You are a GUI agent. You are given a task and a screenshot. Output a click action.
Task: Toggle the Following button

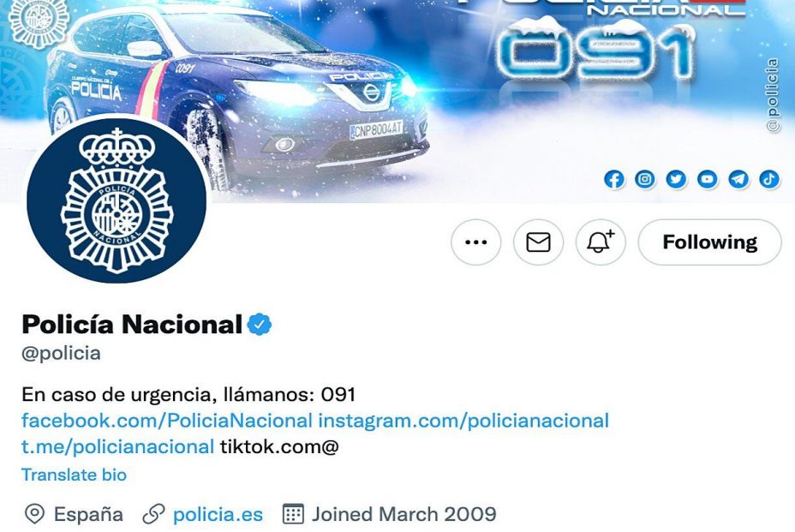tap(709, 242)
